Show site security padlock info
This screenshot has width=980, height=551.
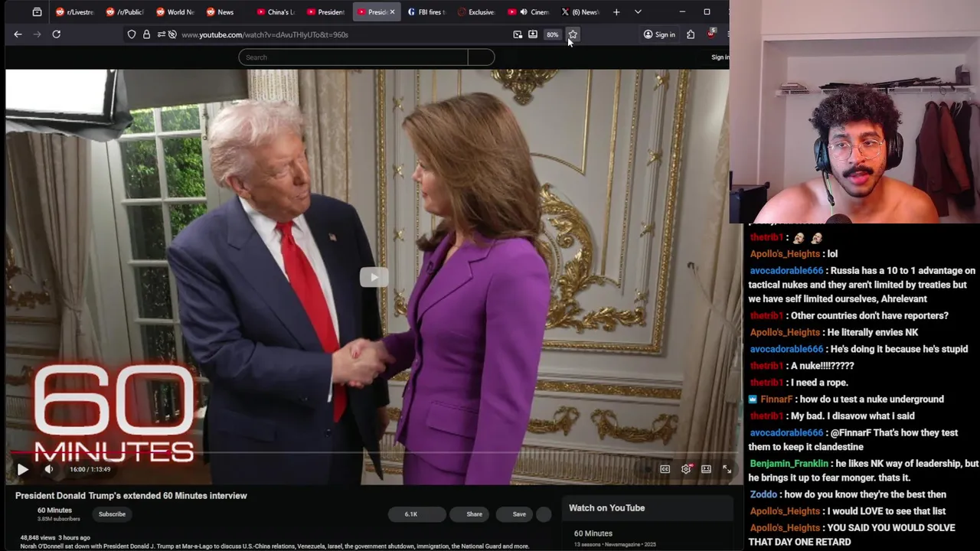click(x=146, y=34)
